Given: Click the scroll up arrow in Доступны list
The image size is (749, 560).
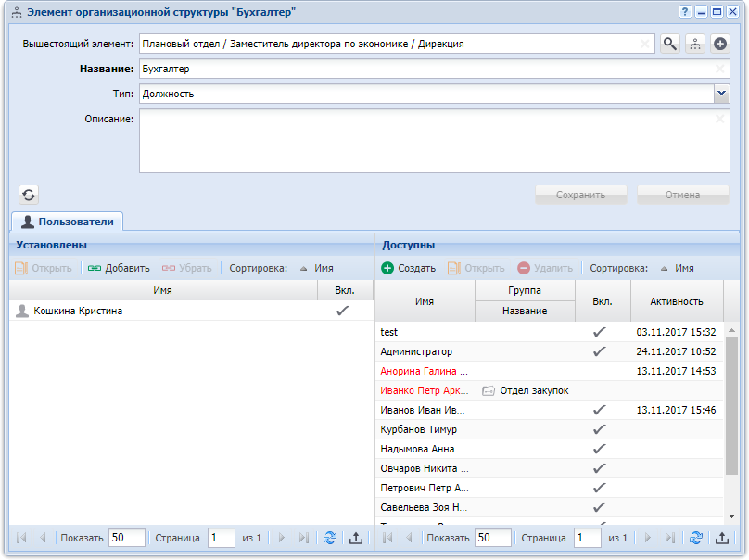Looking at the screenshot, I should [x=731, y=330].
